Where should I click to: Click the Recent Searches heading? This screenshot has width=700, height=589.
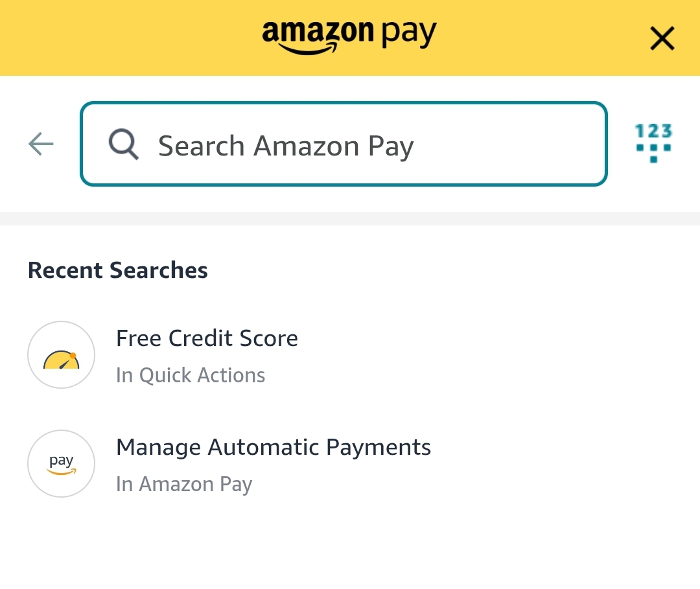[x=118, y=270]
